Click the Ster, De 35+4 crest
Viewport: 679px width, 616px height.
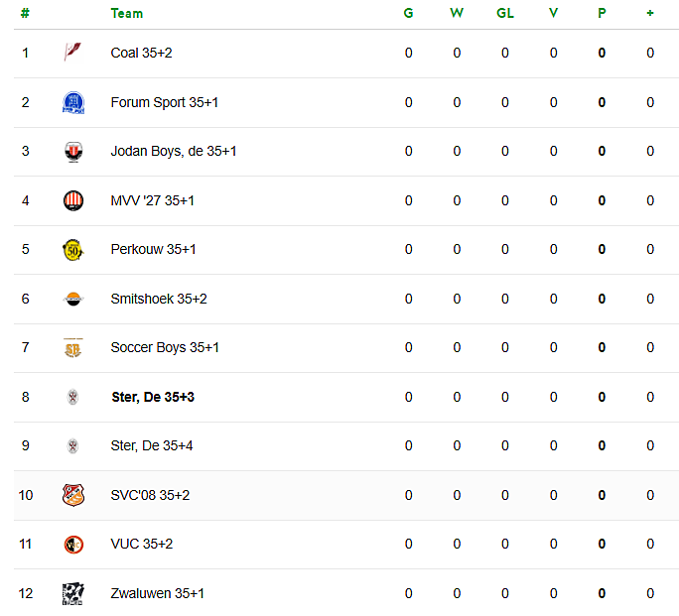72,445
